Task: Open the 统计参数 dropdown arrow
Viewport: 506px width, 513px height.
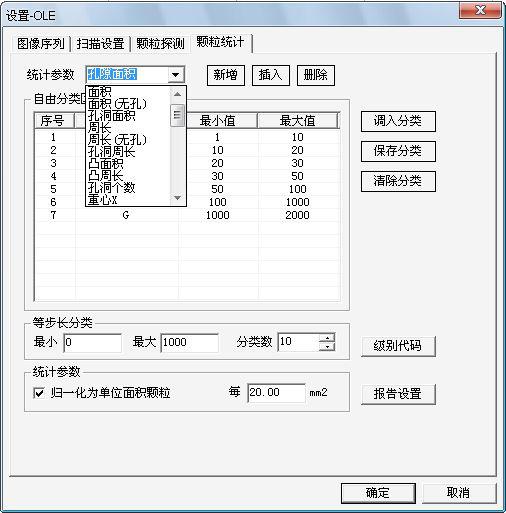Action: pos(176,75)
